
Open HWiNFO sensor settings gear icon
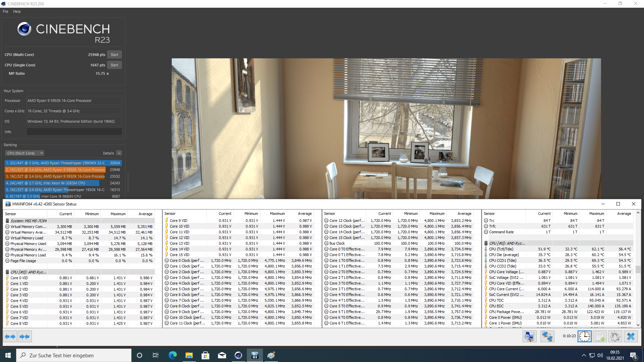(x=615, y=337)
